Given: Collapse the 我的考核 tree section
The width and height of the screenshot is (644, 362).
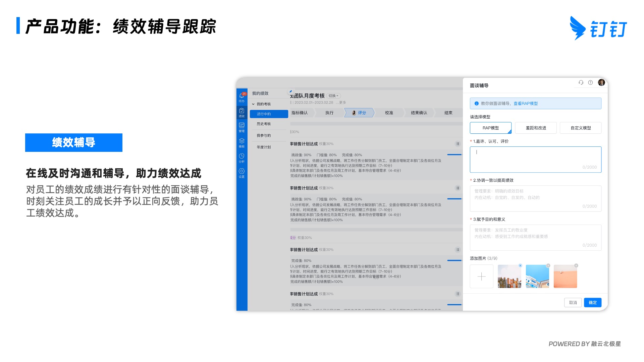Looking at the screenshot, I should [x=254, y=104].
